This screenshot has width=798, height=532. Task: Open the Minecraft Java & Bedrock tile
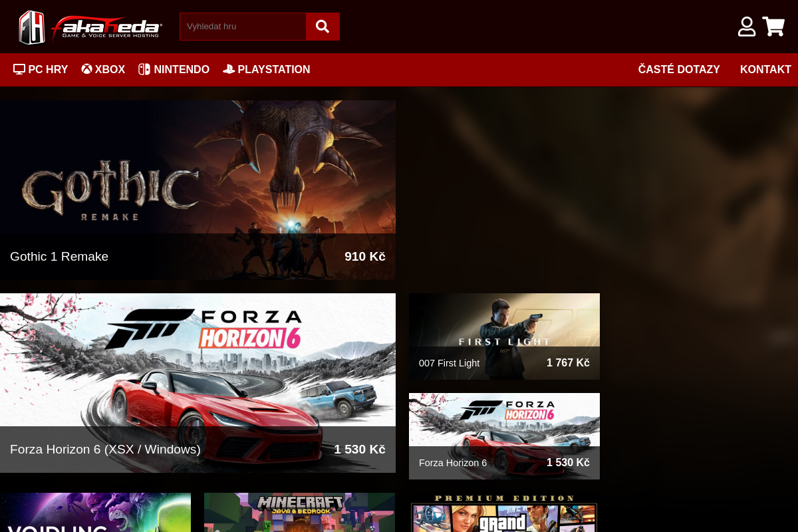tap(299, 512)
